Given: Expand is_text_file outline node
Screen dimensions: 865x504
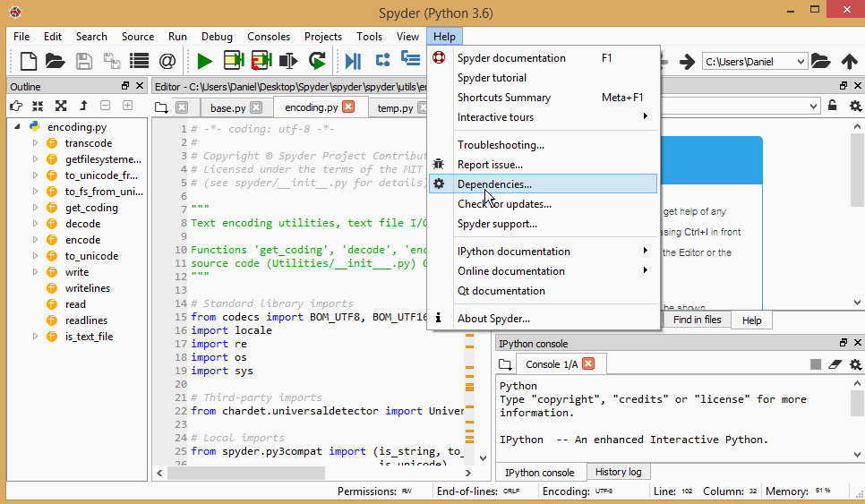Looking at the screenshot, I should pyautogui.click(x=35, y=337).
